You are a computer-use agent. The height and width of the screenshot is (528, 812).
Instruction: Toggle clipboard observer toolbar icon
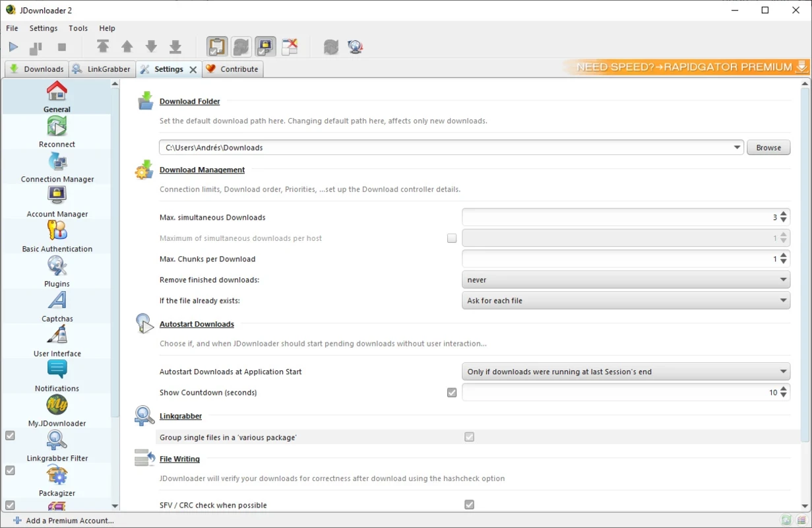point(217,47)
